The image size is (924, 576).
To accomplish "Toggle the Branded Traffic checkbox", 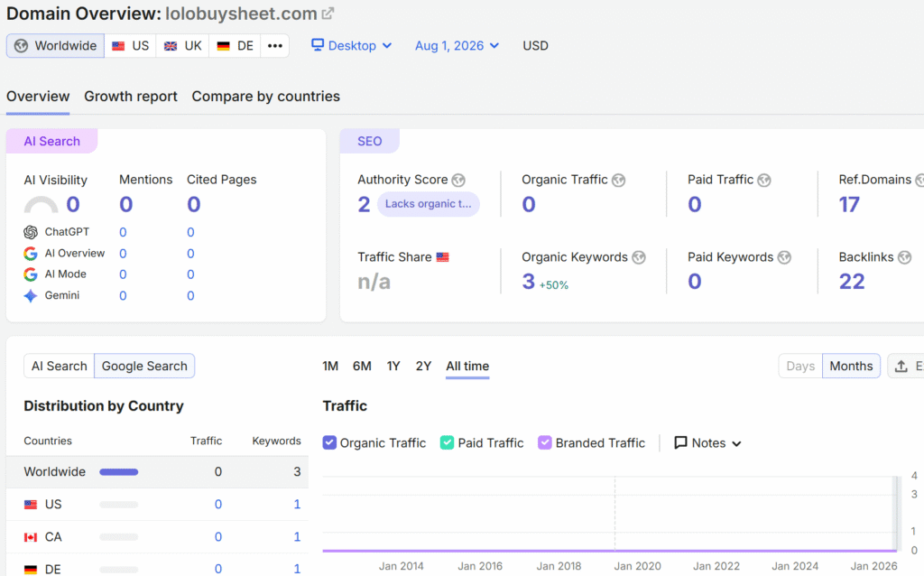I will [545, 442].
